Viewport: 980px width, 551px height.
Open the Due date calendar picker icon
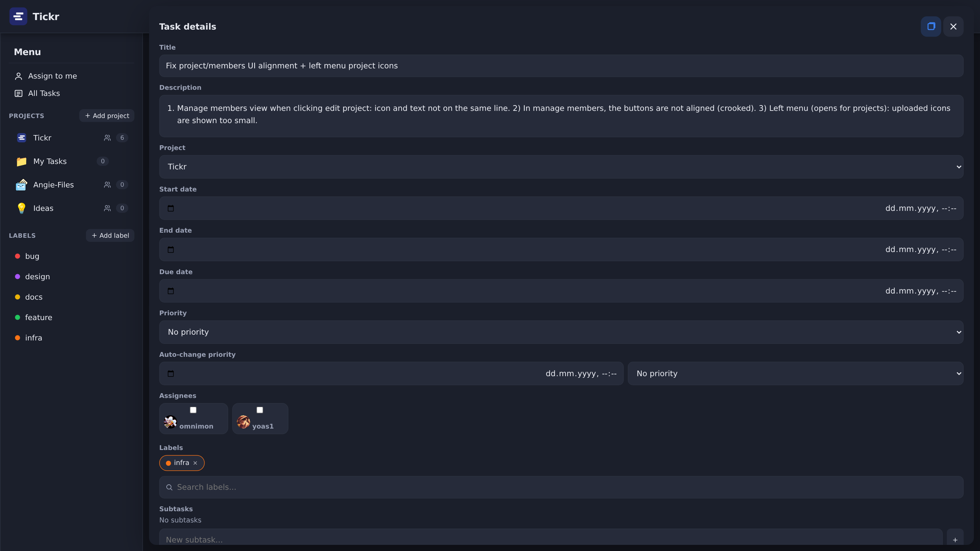tap(171, 291)
